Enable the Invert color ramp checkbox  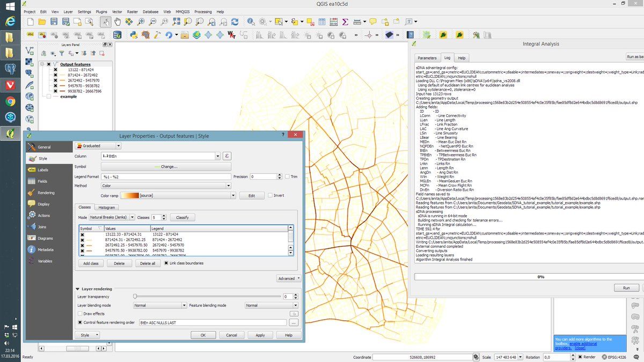point(270,195)
